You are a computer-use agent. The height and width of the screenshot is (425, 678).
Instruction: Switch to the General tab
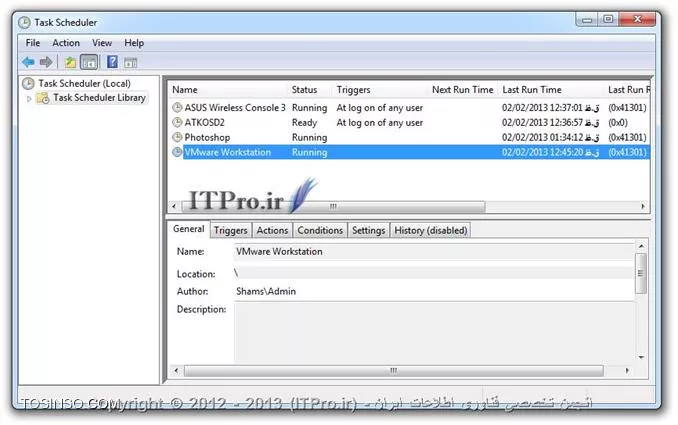189,229
